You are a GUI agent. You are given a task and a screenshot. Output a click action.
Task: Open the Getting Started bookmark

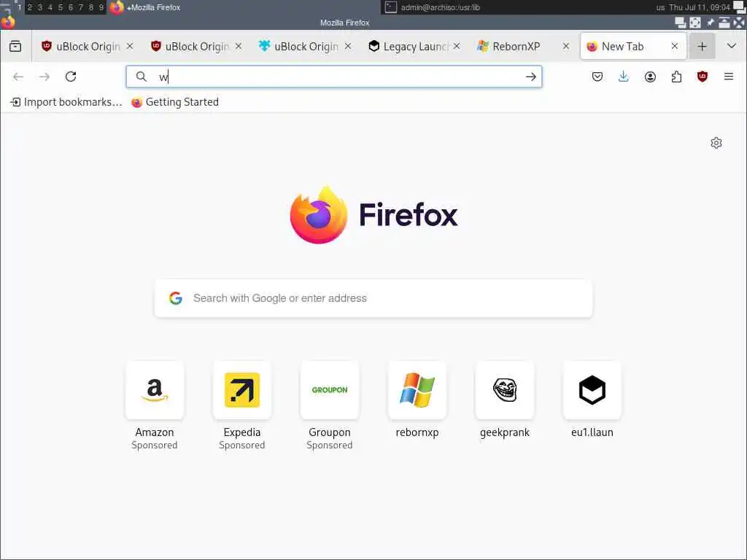pyautogui.click(x=175, y=102)
